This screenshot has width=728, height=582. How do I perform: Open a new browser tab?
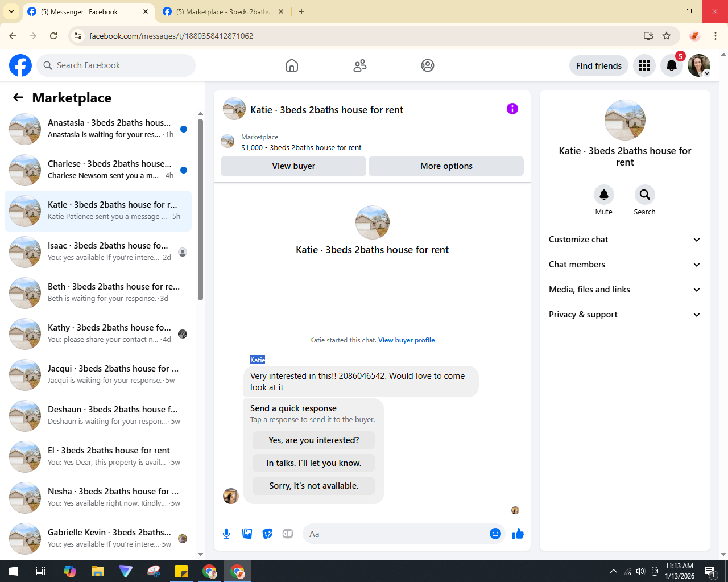tap(301, 11)
